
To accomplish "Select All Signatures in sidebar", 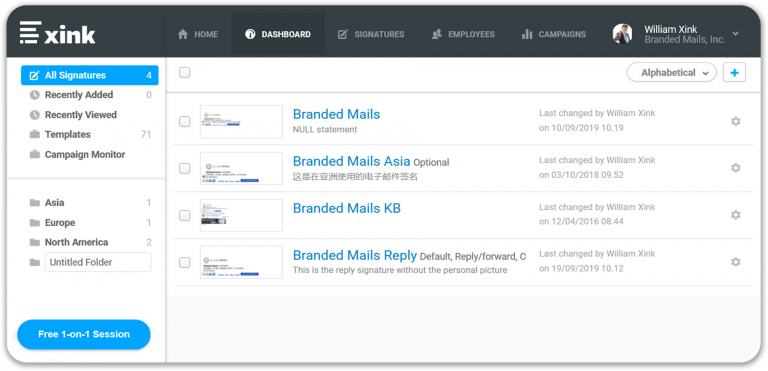I will 90,75.
